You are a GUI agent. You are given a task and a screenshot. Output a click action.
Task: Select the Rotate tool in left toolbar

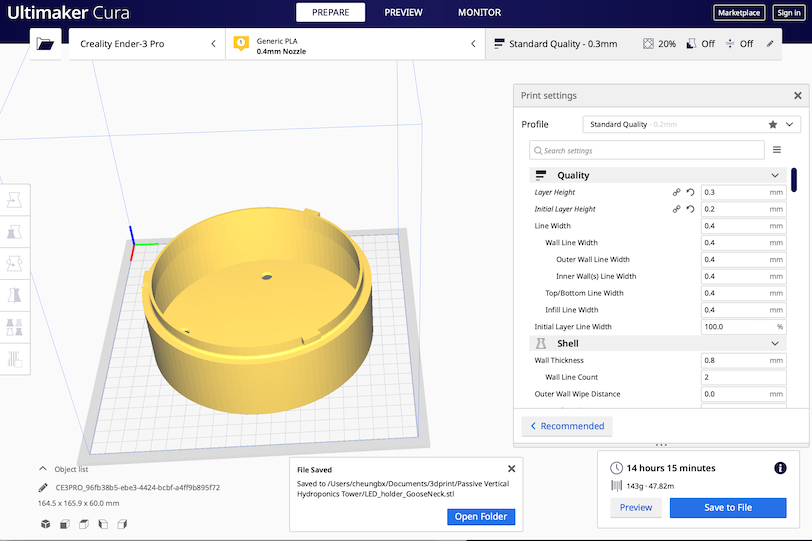point(14,263)
